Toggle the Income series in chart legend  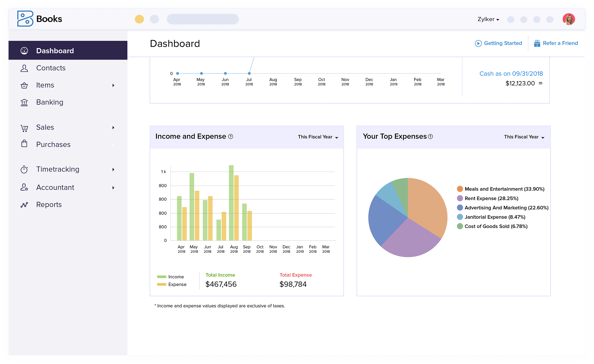pyautogui.click(x=171, y=277)
